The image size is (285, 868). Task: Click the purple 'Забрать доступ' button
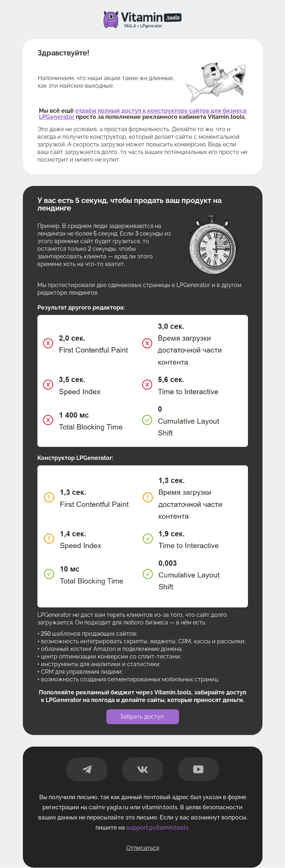pos(143,717)
